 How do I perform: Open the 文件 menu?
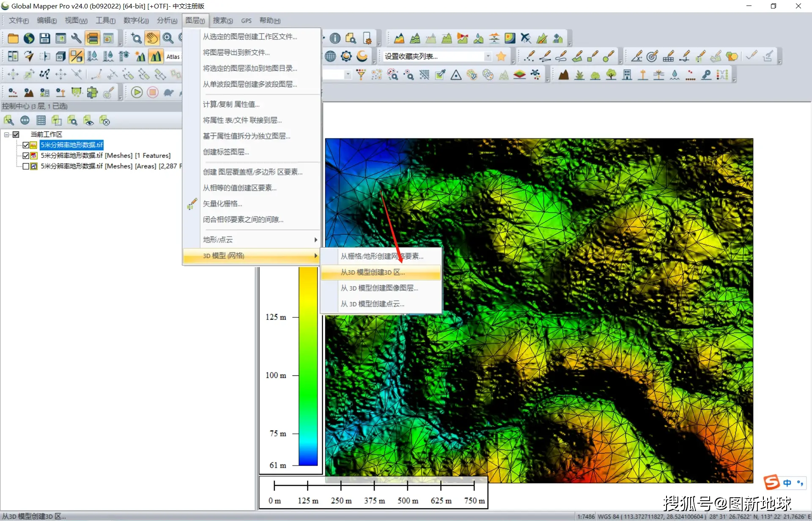(19, 20)
